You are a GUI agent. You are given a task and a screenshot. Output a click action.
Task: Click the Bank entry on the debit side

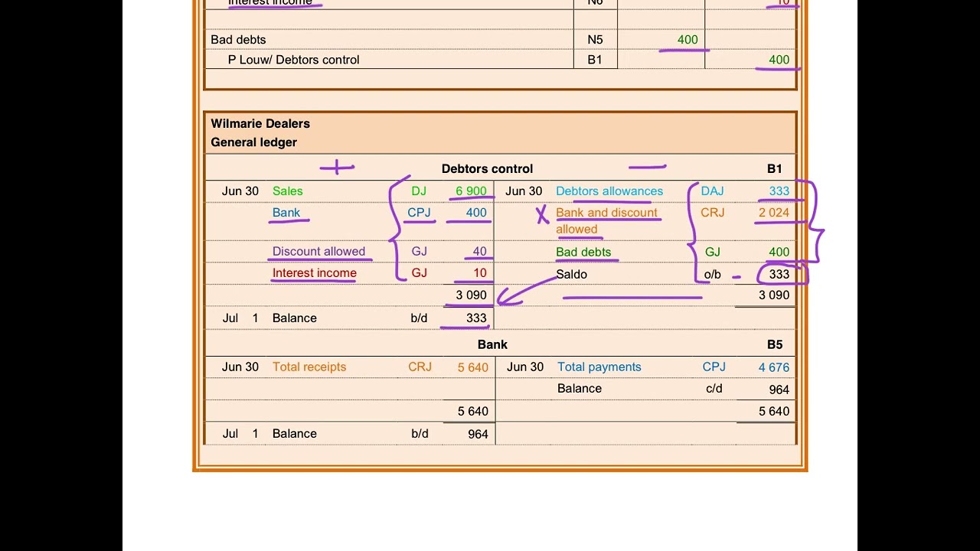coord(286,213)
